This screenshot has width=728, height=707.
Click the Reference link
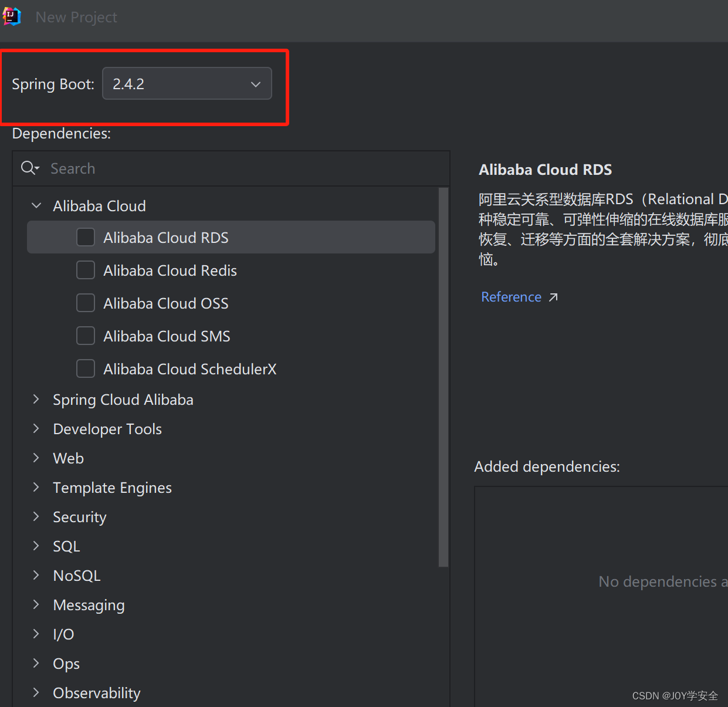point(511,297)
